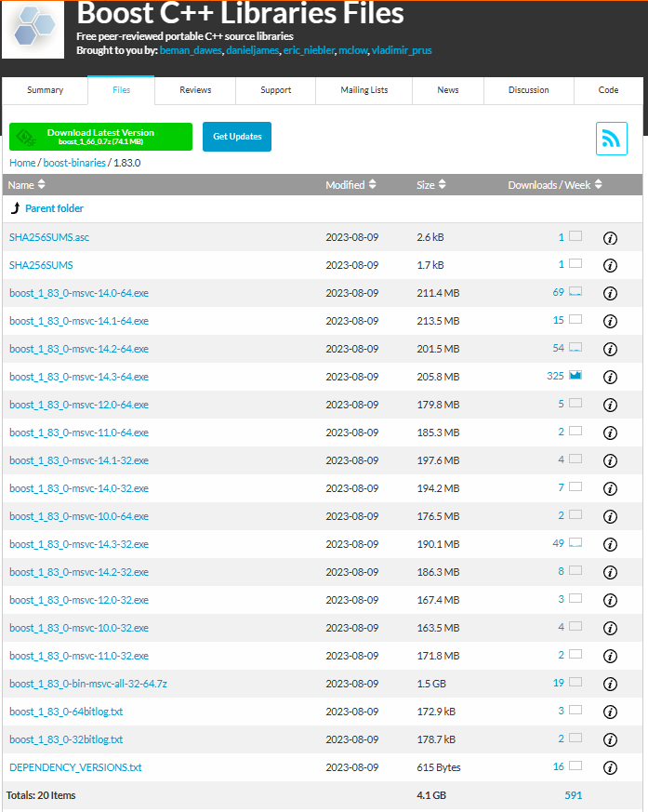Show info for boost_1_83_0-msvc-11.0-32.exe

[x=610, y=656]
